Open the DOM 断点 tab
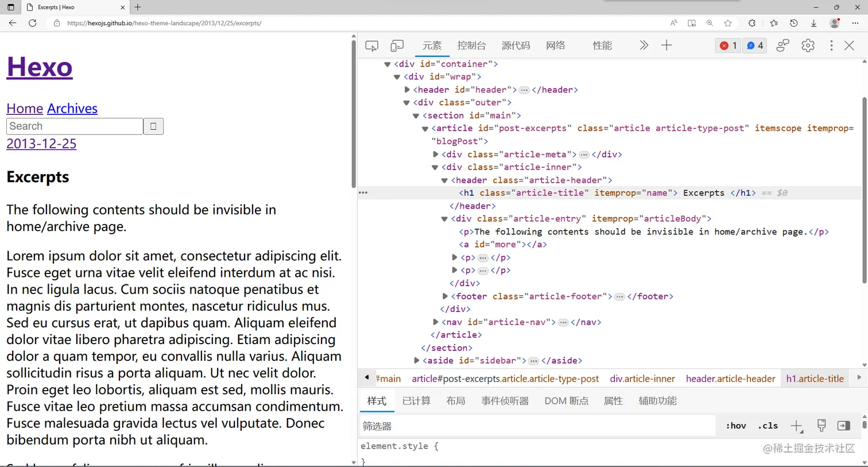This screenshot has width=868, height=467. coord(567,401)
